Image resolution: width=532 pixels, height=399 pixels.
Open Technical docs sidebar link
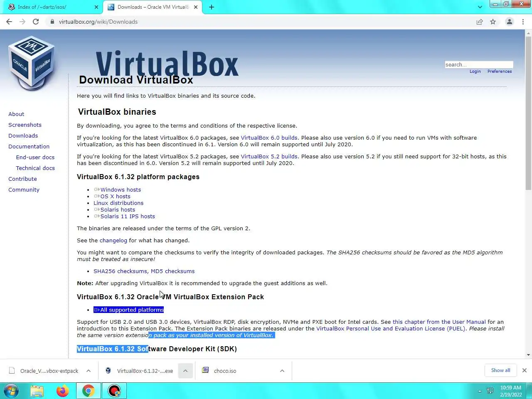35,168
